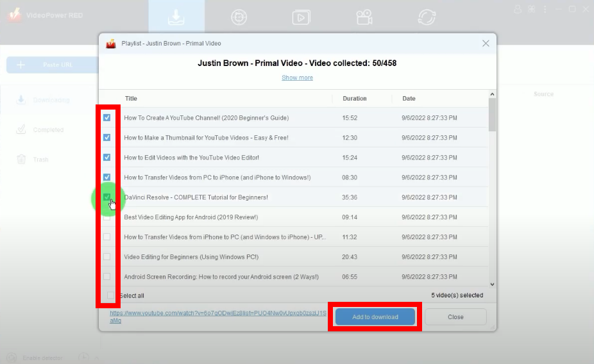Image resolution: width=594 pixels, height=364 pixels.
Task: Click the vertical scrollbar thumb in video list
Action: (x=492, y=115)
